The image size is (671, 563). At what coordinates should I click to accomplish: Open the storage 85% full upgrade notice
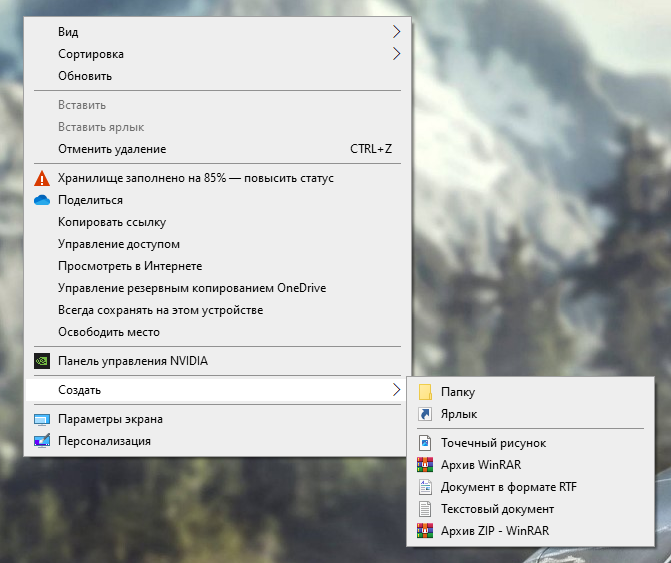pyautogui.click(x=217, y=178)
